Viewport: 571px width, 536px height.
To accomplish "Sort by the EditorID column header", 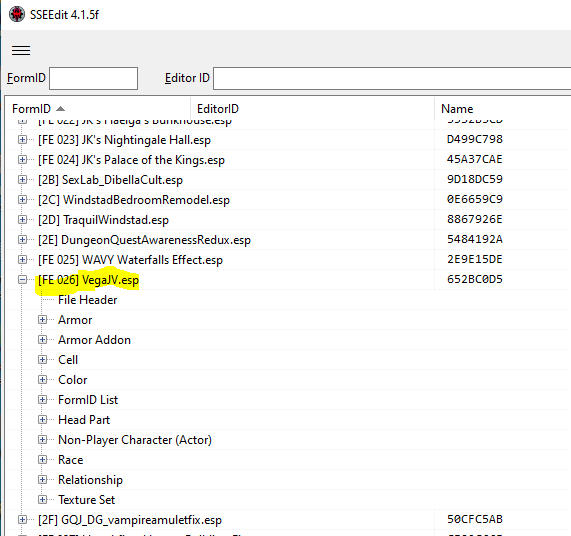I will pyautogui.click(x=312, y=109).
